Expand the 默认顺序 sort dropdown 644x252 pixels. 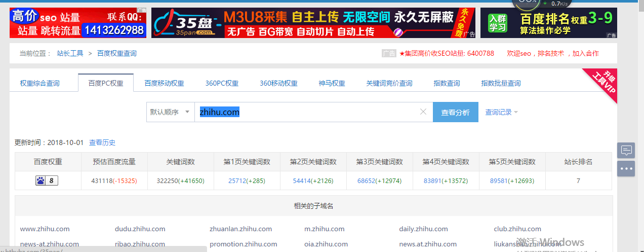(170, 112)
